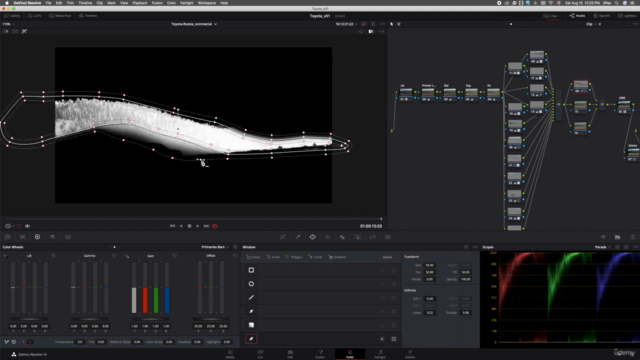
Task: Open the OpenFX panel
Action: pos(602,16)
